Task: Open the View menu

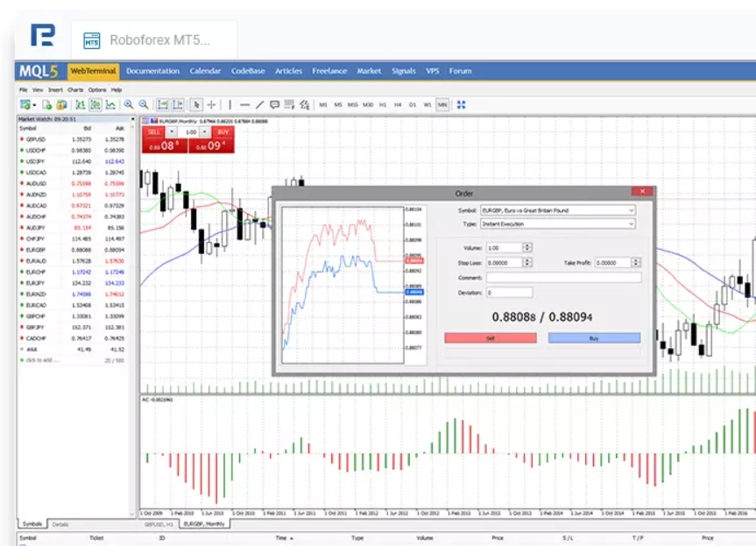Action: click(38, 89)
